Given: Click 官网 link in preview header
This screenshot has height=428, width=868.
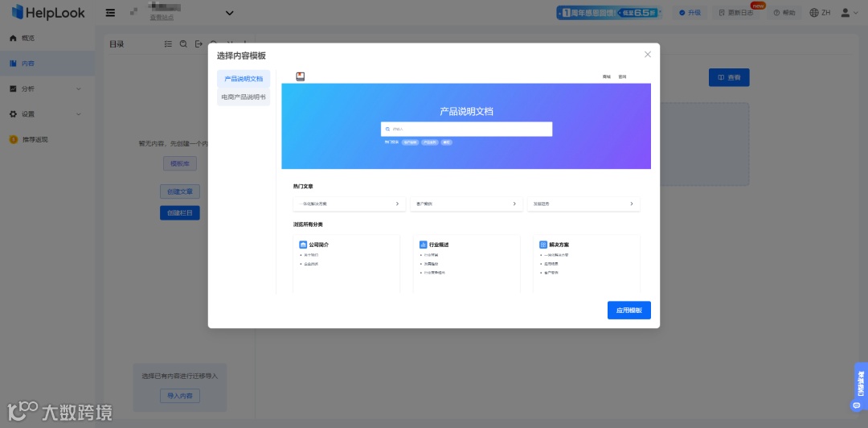Looking at the screenshot, I should tap(622, 77).
